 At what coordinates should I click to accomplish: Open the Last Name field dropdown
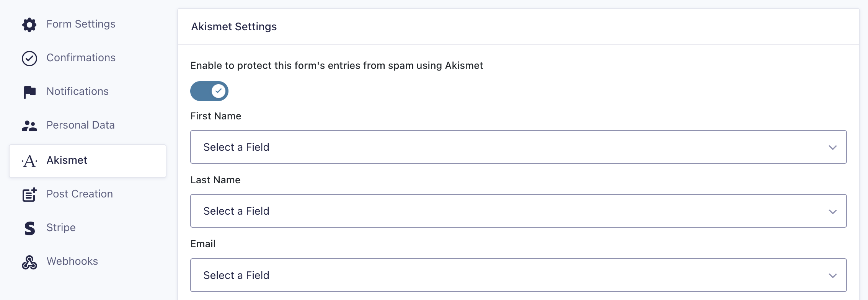[x=518, y=211]
